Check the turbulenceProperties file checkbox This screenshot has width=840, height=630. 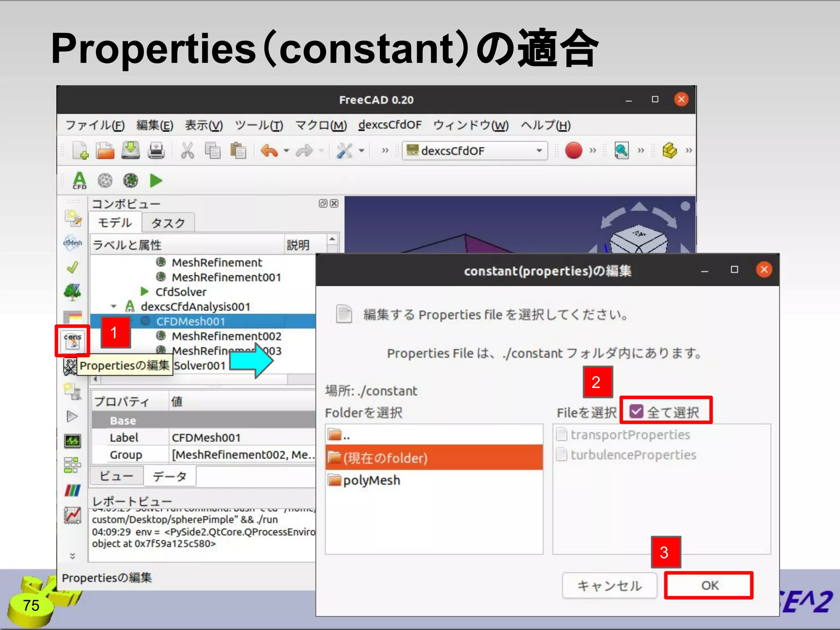point(562,454)
